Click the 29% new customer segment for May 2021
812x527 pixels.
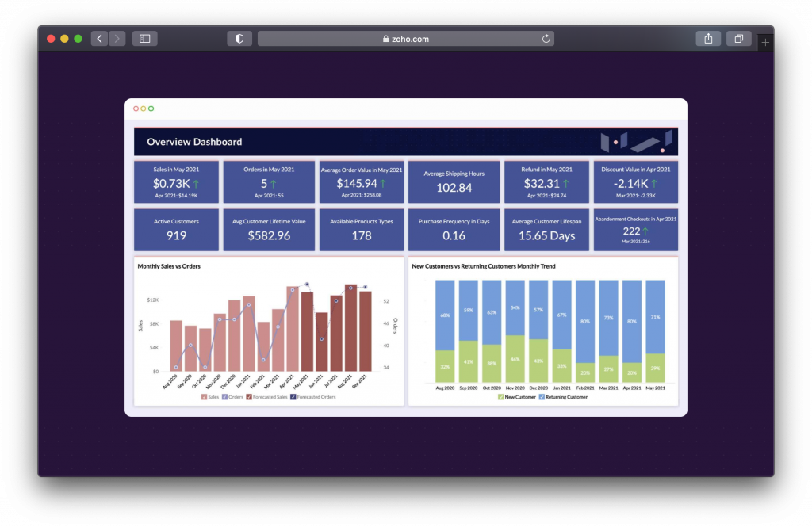[x=655, y=368]
